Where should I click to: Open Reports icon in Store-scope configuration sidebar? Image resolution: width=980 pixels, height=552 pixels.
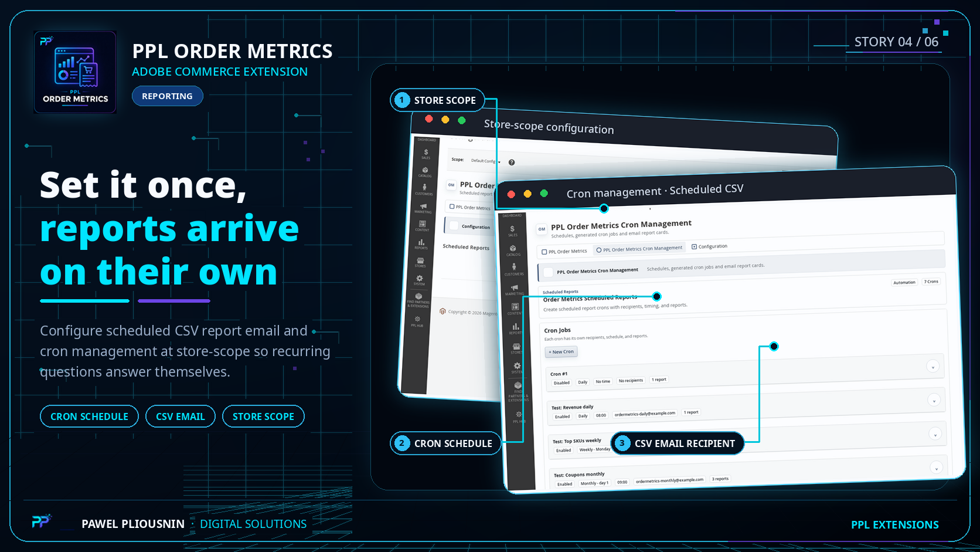click(x=421, y=243)
